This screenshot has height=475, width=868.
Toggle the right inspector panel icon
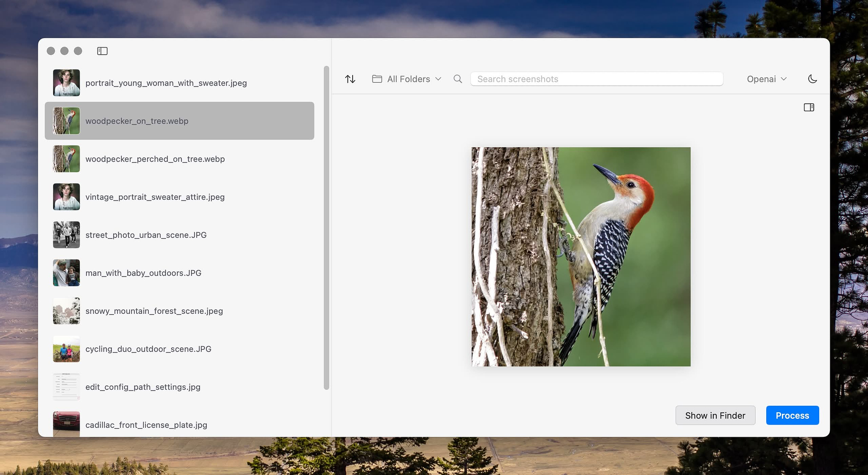point(809,107)
